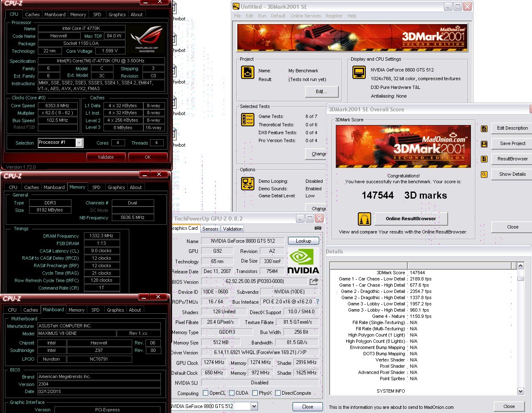Click the Online ResultBrowser trophy icon
This screenshot has width=532, height=413.
pyautogui.click(x=365, y=219)
